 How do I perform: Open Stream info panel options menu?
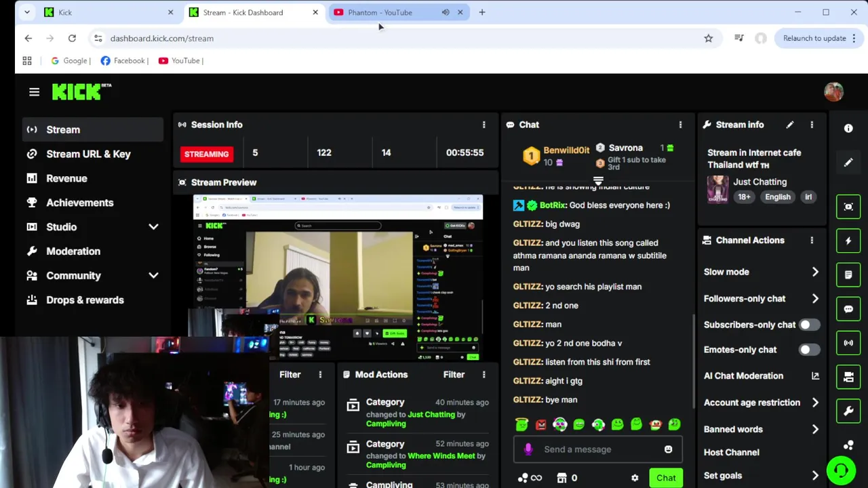click(812, 125)
